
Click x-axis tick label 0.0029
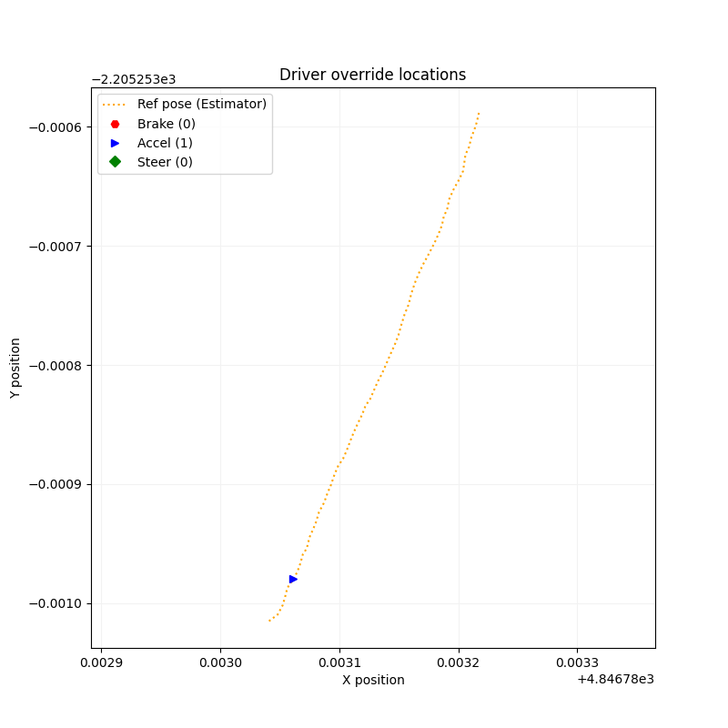point(102,662)
